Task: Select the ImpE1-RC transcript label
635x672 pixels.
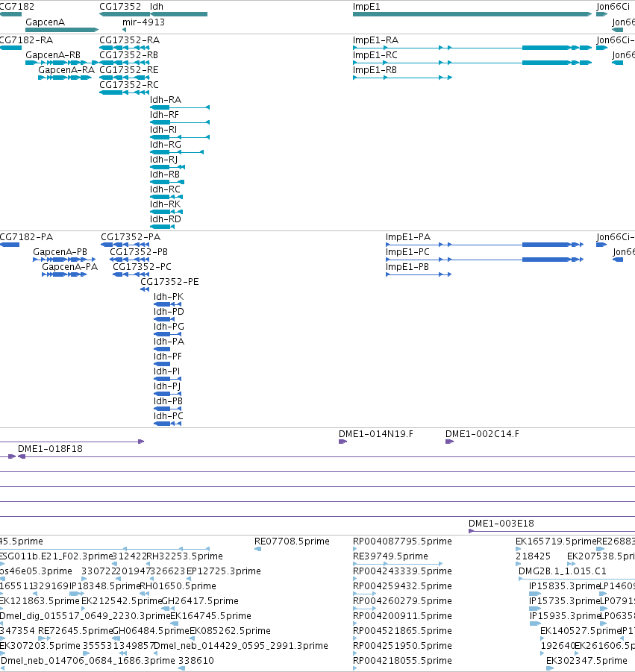Action: coord(375,55)
